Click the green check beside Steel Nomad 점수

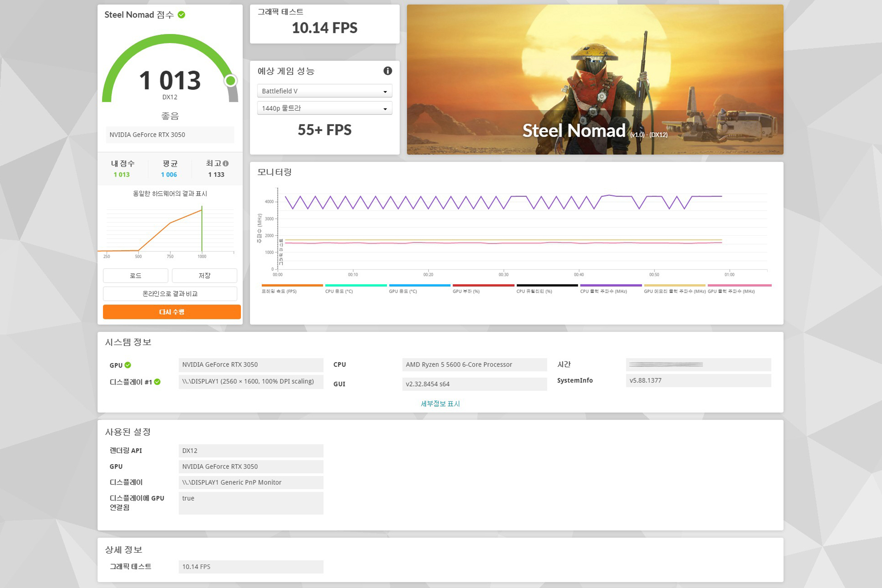(181, 15)
